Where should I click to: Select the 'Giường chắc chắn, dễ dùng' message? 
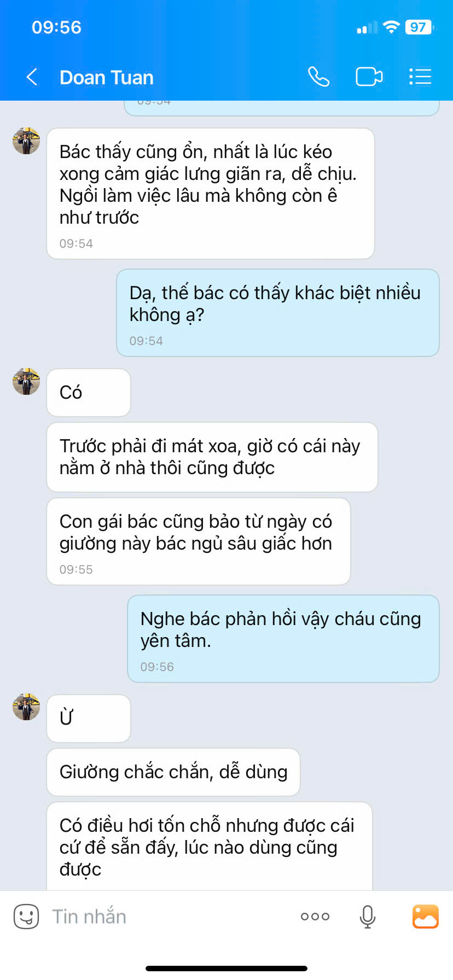(x=173, y=772)
